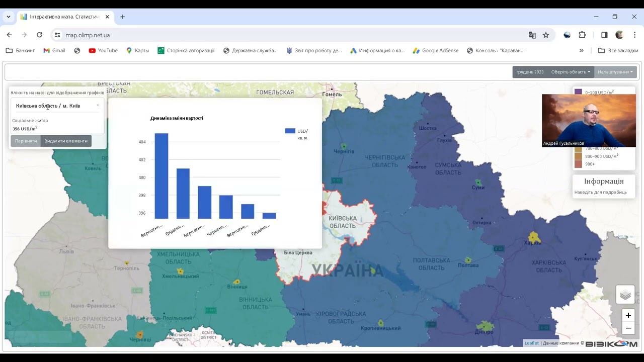Click the 0–100 USD/м² purple legend swatch
This screenshot has width=644, height=362.
click(578, 93)
